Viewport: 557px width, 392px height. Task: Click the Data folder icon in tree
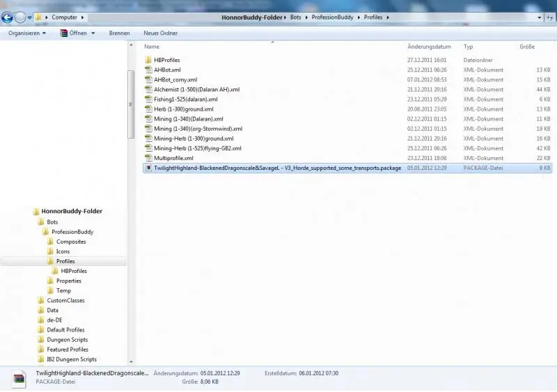(41, 310)
